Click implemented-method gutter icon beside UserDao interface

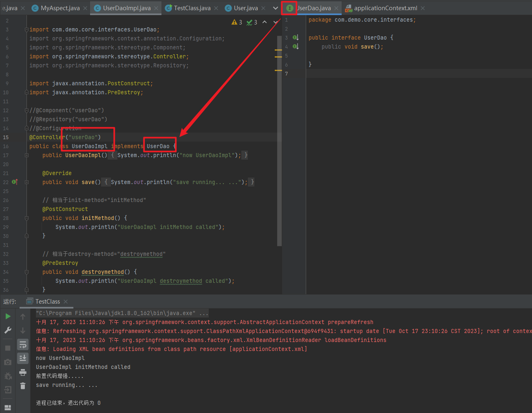296,38
